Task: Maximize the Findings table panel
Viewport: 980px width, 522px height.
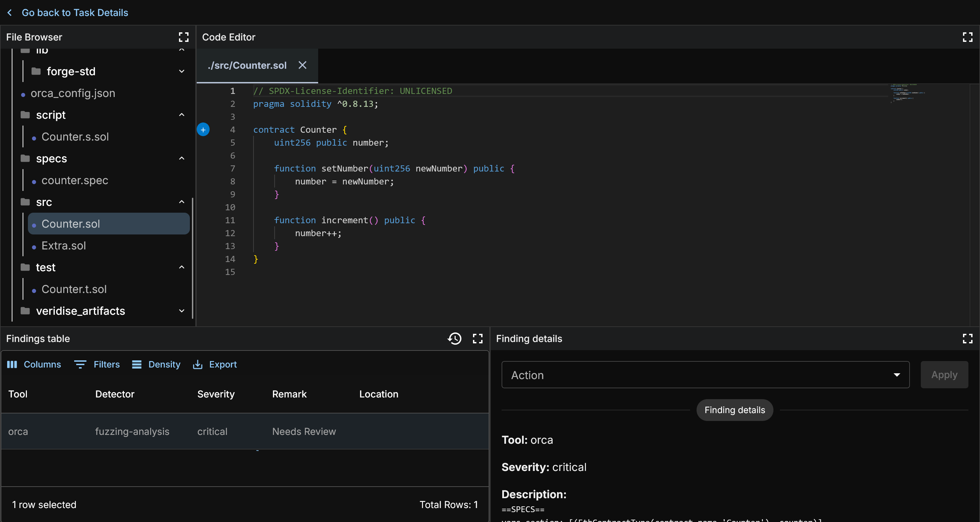Action: [477, 339]
